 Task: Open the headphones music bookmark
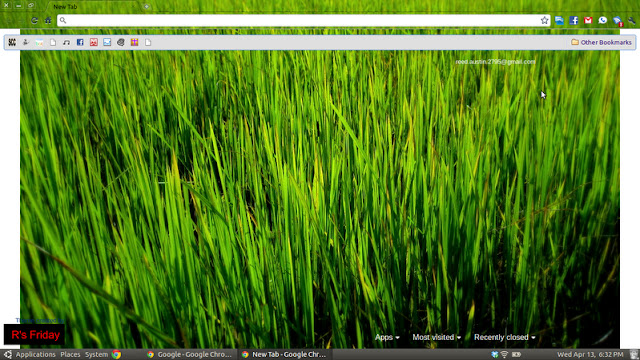pyautogui.click(x=67, y=42)
